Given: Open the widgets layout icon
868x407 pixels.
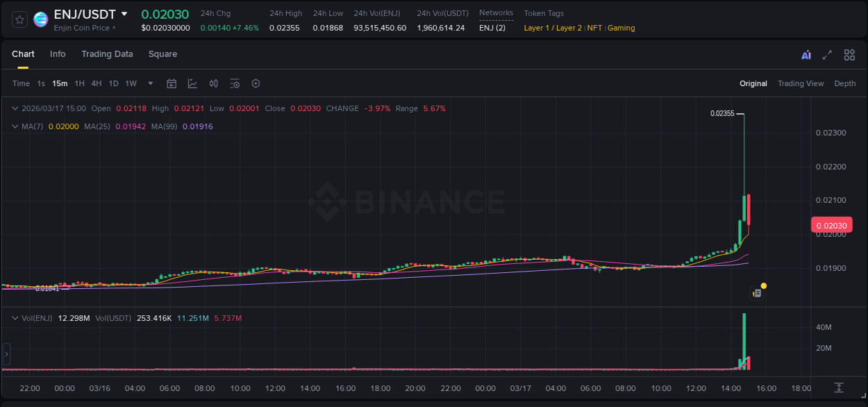Looking at the screenshot, I should tap(849, 54).
